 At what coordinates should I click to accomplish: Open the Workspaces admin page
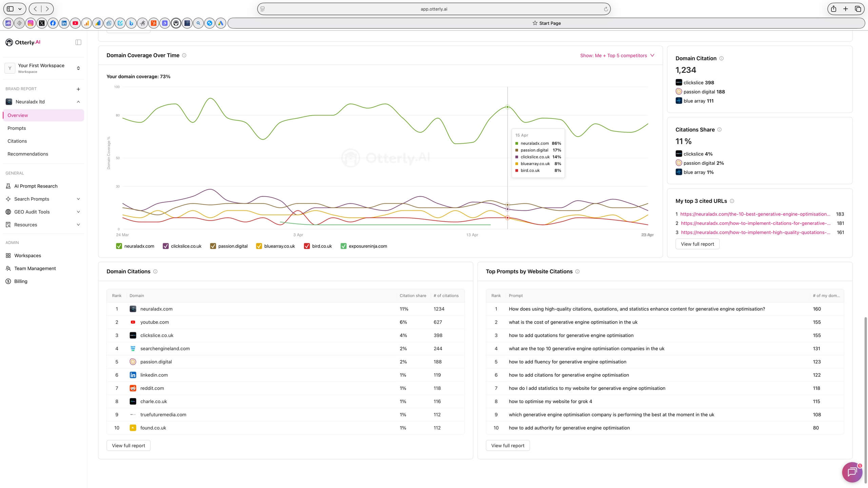click(x=27, y=256)
